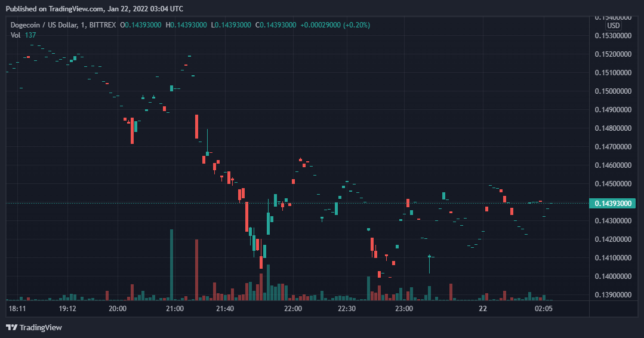Select the 18:11 time axis label

pos(17,309)
